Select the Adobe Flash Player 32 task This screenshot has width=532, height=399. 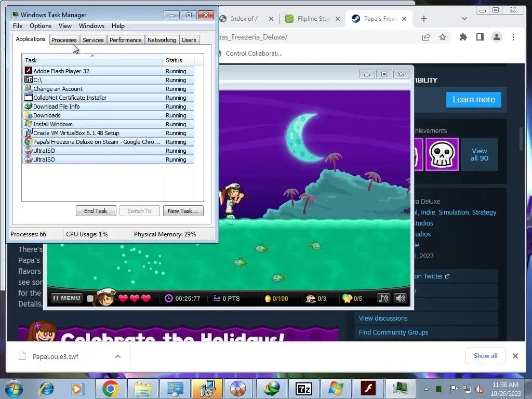[109, 71]
